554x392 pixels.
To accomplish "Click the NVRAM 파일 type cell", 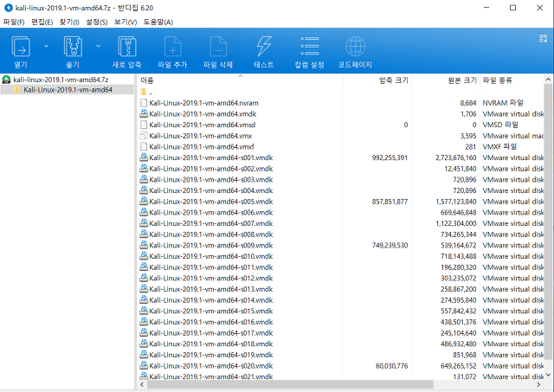I will pyautogui.click(x=503, y=103).
